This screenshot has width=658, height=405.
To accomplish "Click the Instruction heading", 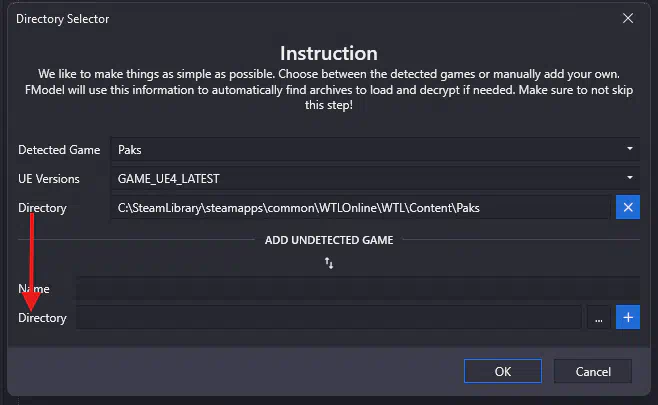I will [328, 53].
